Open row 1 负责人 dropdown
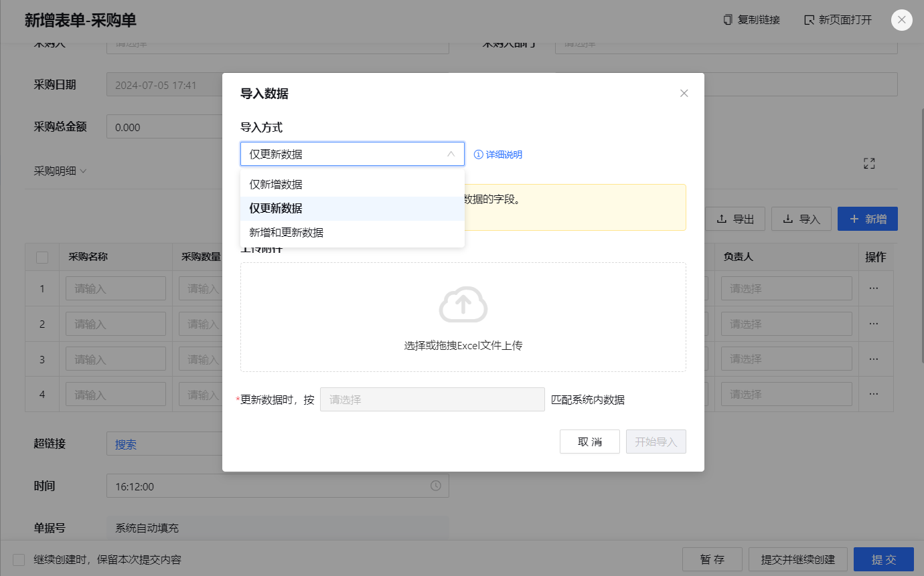 click(786, 288)
